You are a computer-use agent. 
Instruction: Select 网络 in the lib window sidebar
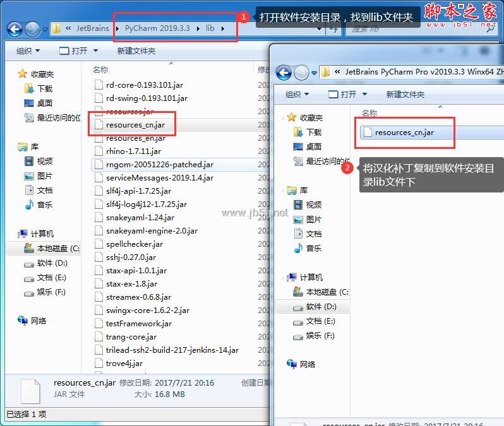32,321
